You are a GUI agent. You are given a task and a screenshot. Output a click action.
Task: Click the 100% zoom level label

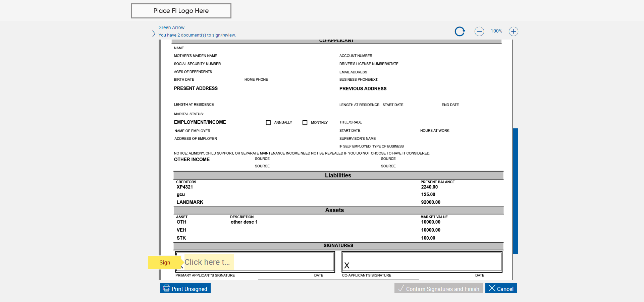tap(496, 31)
